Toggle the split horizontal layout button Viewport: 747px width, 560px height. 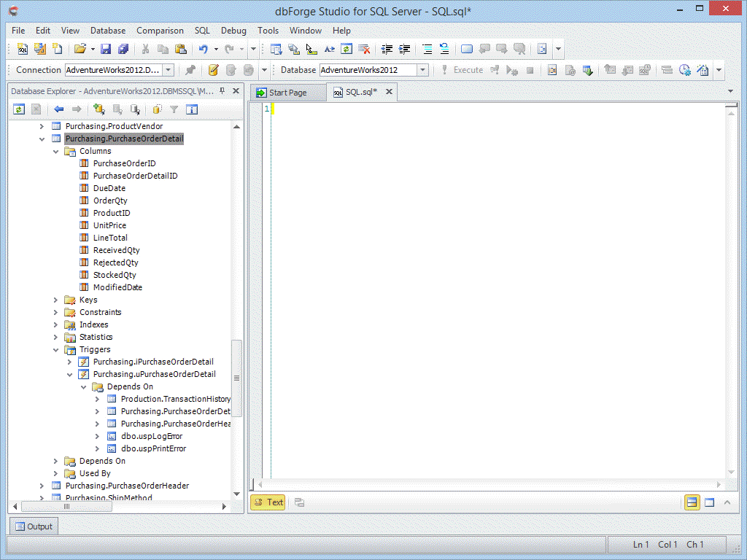click(x=692, y=502)
